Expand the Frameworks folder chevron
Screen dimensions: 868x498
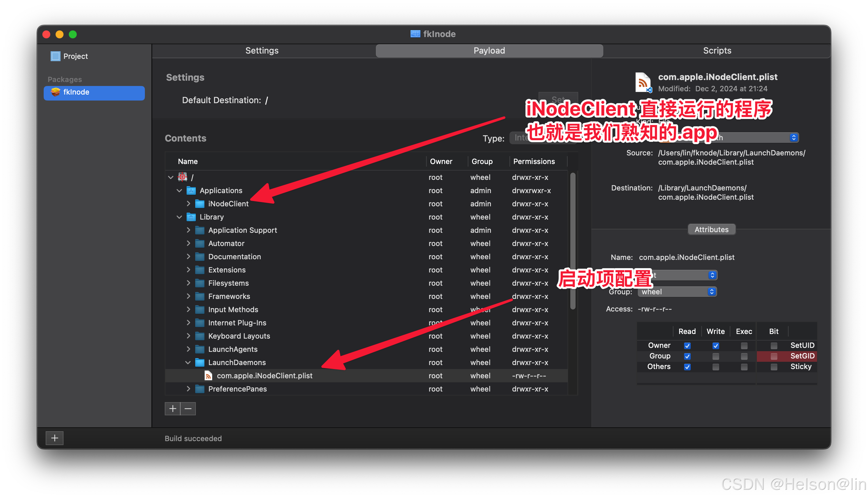(x=188, y=296)
